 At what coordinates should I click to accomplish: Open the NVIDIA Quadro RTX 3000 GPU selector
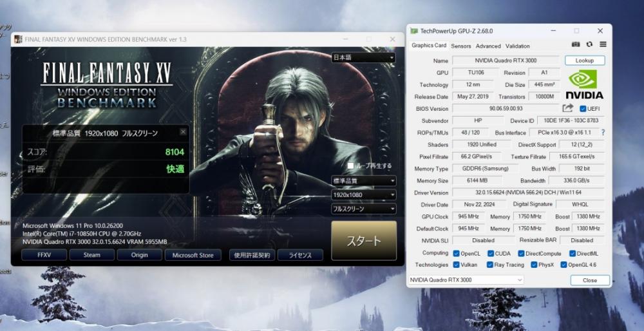click(x=467, y=280)
